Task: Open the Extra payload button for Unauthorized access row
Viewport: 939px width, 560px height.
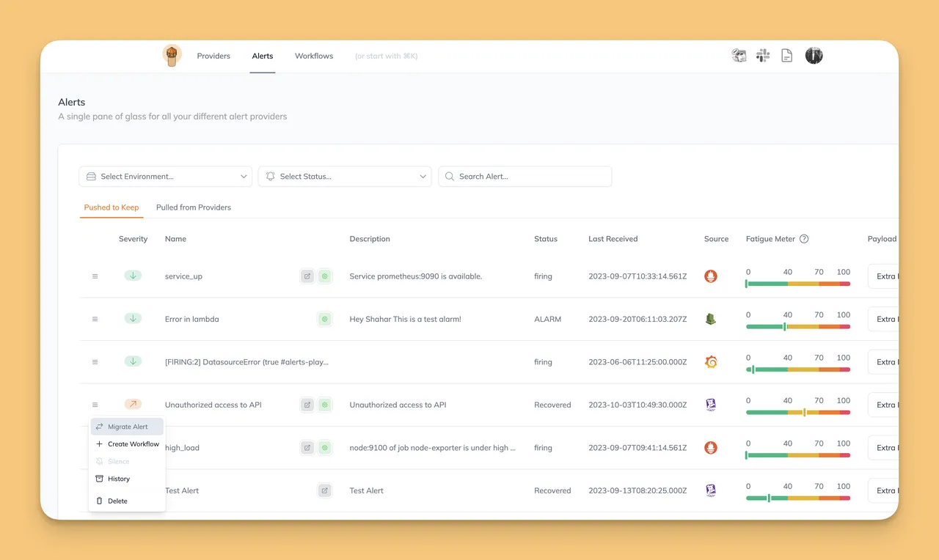Action: click(883, 405)
